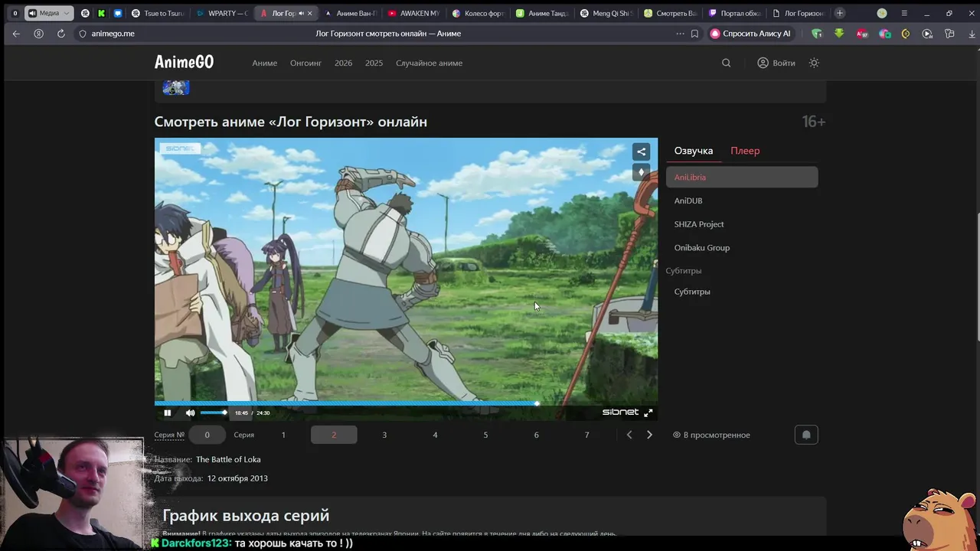Open the 2026 menu item
Screen dimensions: 980x551
[x=344, y=63]
